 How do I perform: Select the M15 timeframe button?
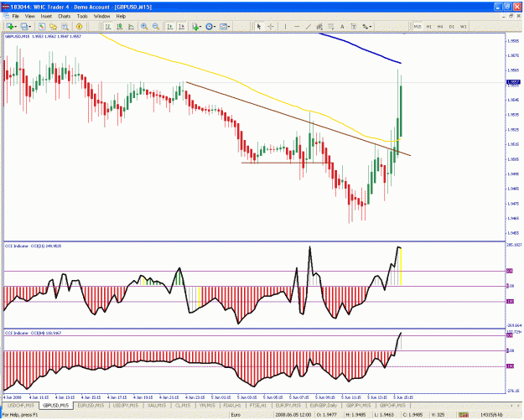point(418,26)
